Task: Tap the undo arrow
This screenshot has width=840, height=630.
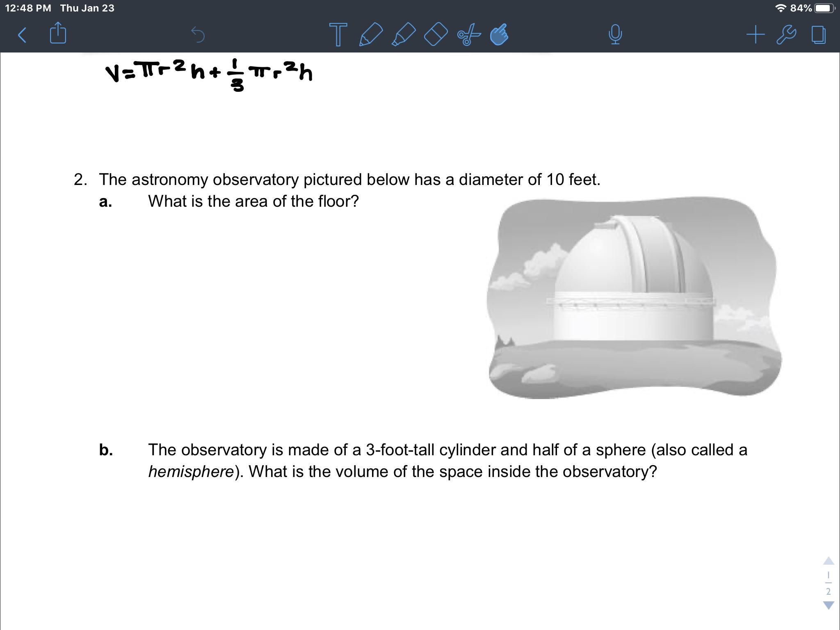Action: pos(198,35)
